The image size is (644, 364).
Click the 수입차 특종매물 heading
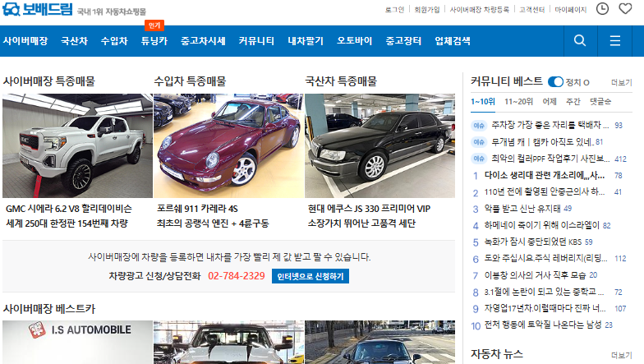[190, 81]
